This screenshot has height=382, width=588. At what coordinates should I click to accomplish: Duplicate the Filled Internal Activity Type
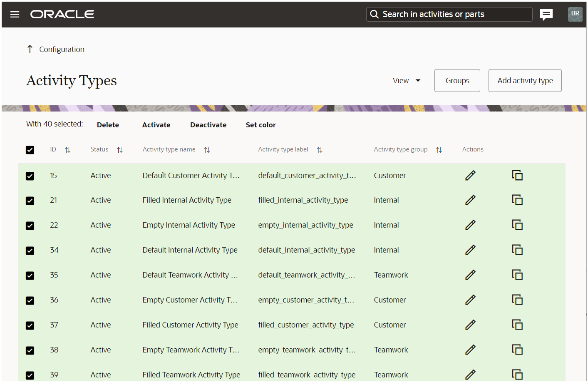click(517, 200)
